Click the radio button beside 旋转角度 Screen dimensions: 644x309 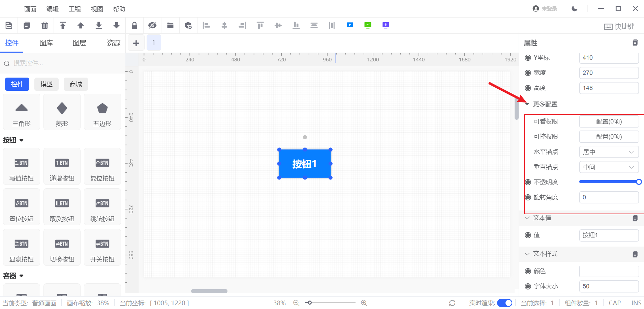tap(528, 197)
